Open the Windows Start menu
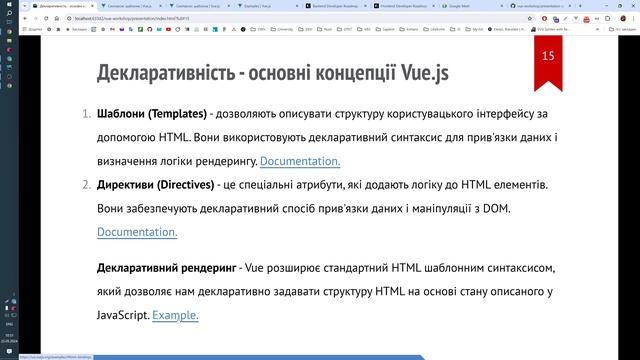This screenshot has height=360, width=640. [x=9, y=4]
